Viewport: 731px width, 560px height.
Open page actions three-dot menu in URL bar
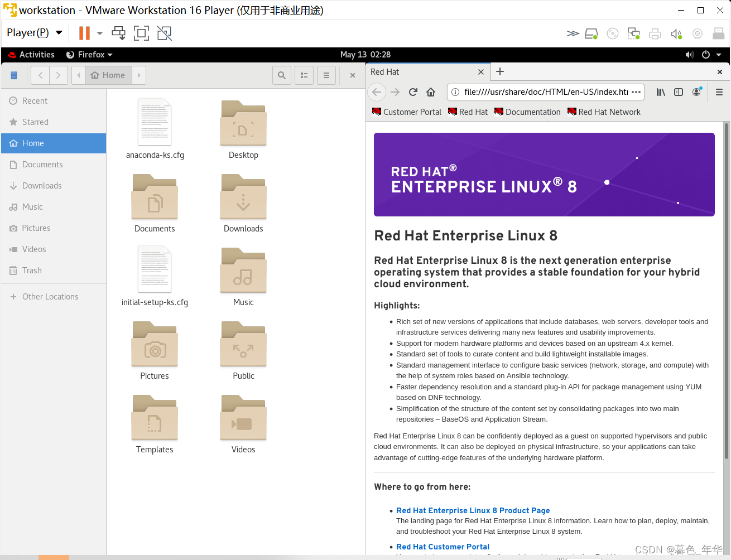click(636, 92)
